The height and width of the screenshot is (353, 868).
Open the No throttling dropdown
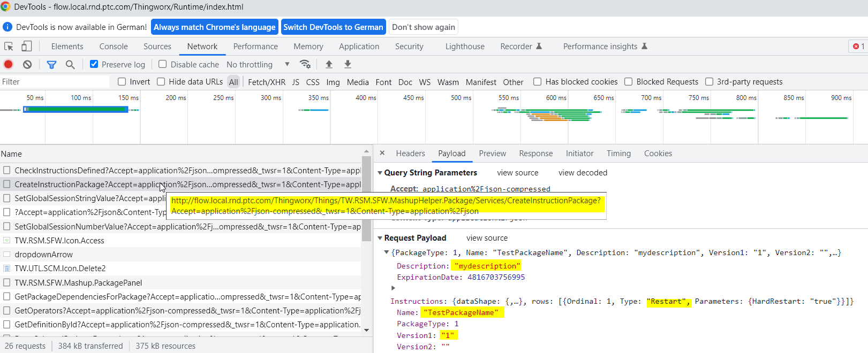(x=258, y=64)
